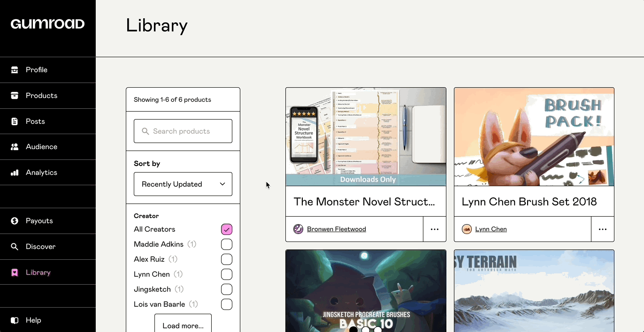Click the 'Library' page heading
This screenshot has height=332, width=644.
pos(157,25)
